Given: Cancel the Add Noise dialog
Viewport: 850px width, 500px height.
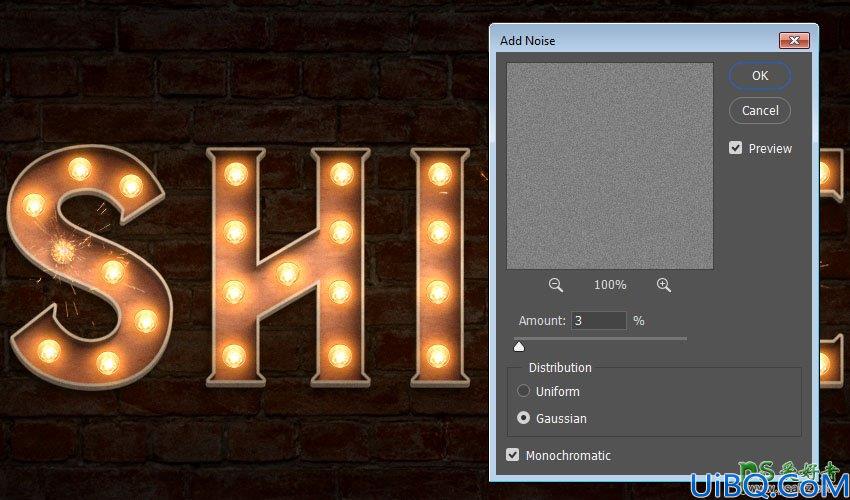Looking at the screenshot, I should [x=759, y=111].
